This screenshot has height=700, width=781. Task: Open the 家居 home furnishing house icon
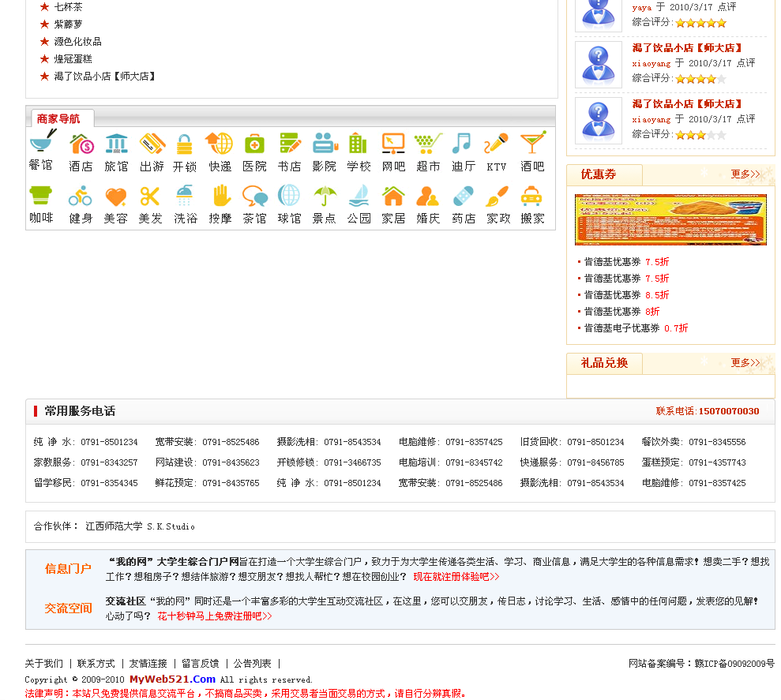coord(393,197)
